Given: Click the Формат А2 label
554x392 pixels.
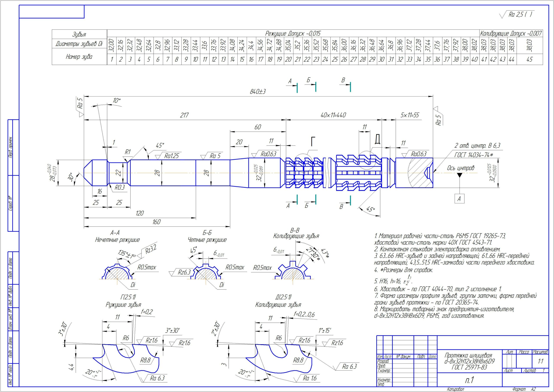Looking at the screenshot, I should (x=524, y=389).
